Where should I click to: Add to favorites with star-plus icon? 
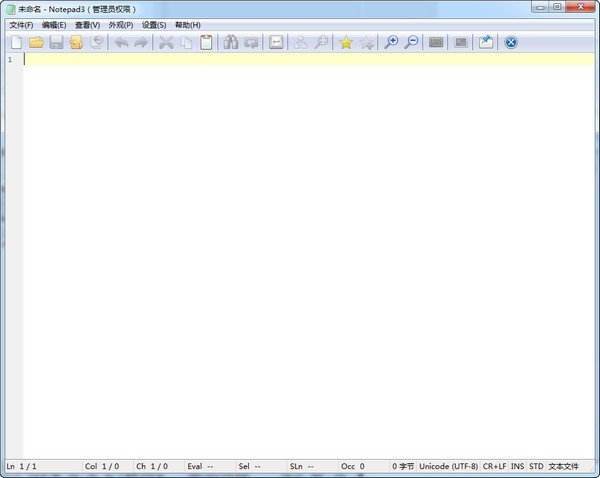tap(367, 42)
